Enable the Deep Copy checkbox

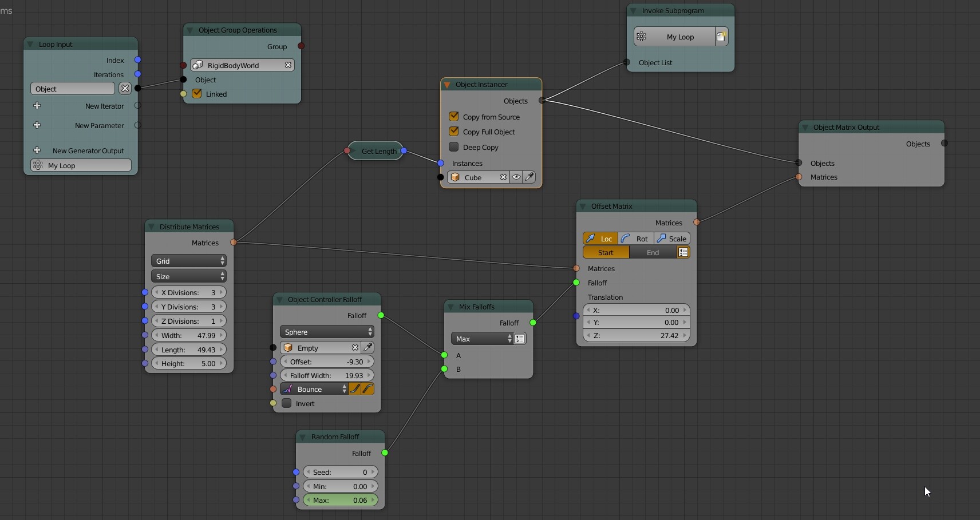tap(454, 147)
